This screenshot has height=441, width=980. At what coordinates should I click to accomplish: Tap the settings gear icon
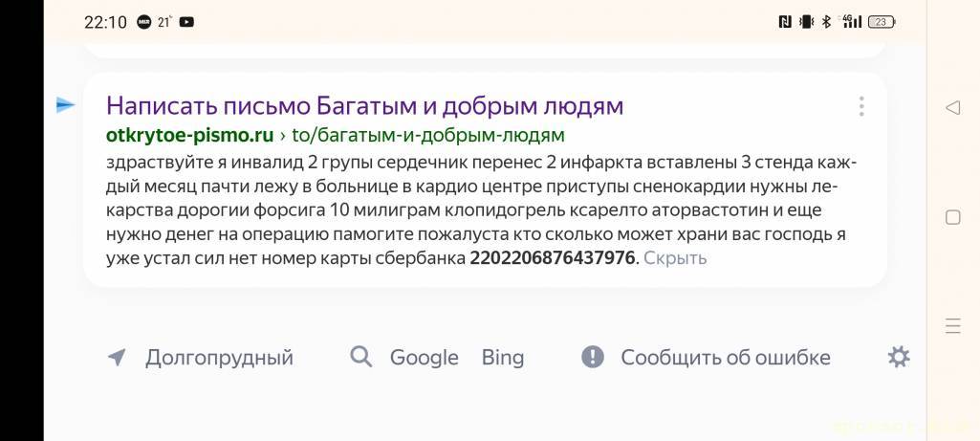(899, 358)
